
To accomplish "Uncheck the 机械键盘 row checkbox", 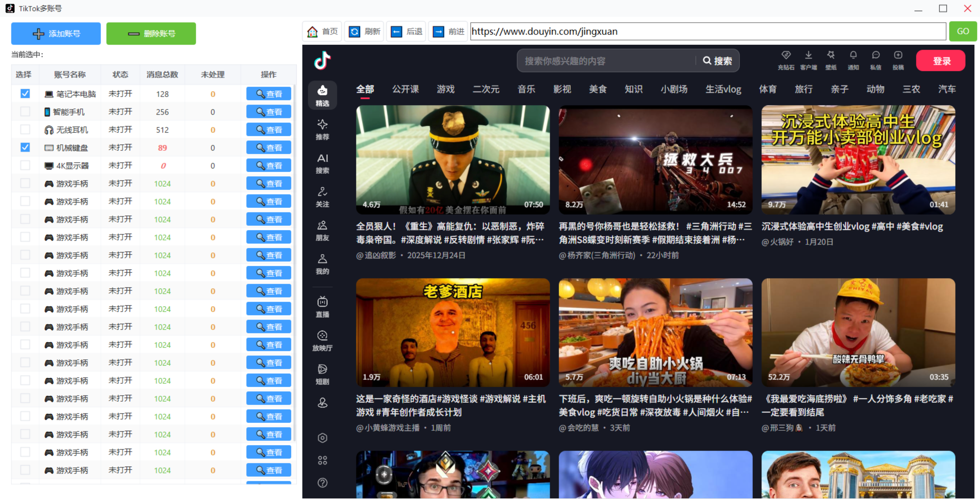I will 25,147.
